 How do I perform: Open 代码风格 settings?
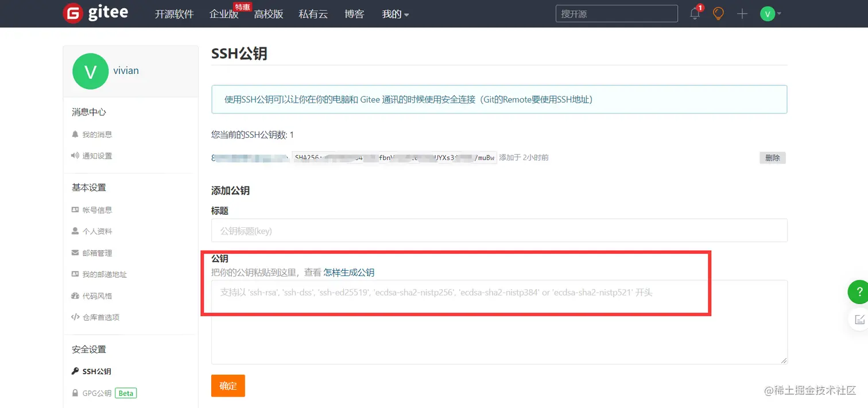click(97, 296)
